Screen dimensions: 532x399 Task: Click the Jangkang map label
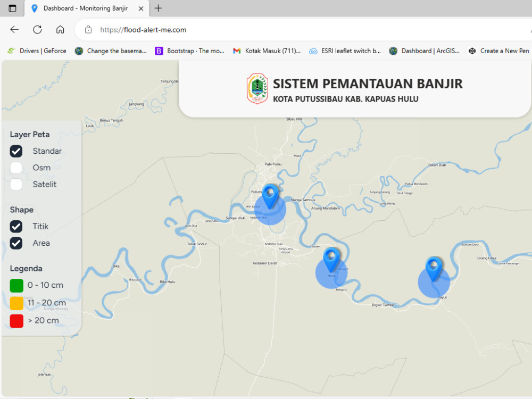tap(136, 104)
